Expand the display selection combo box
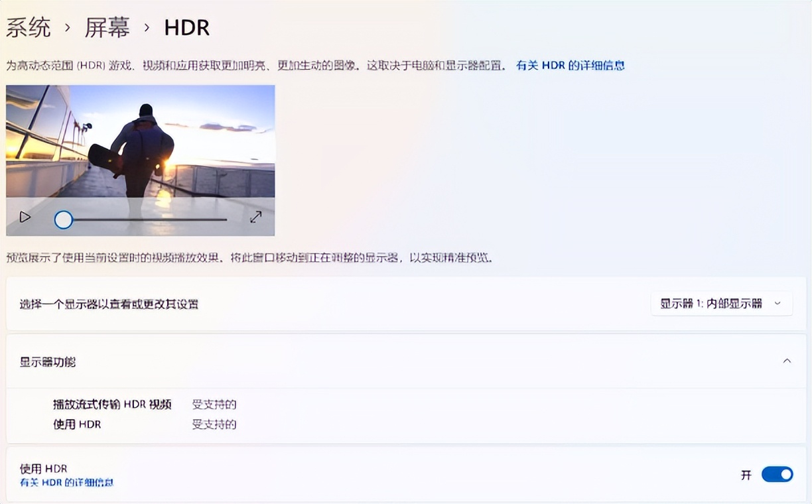 pyautogui.click(x=721, y=304)
